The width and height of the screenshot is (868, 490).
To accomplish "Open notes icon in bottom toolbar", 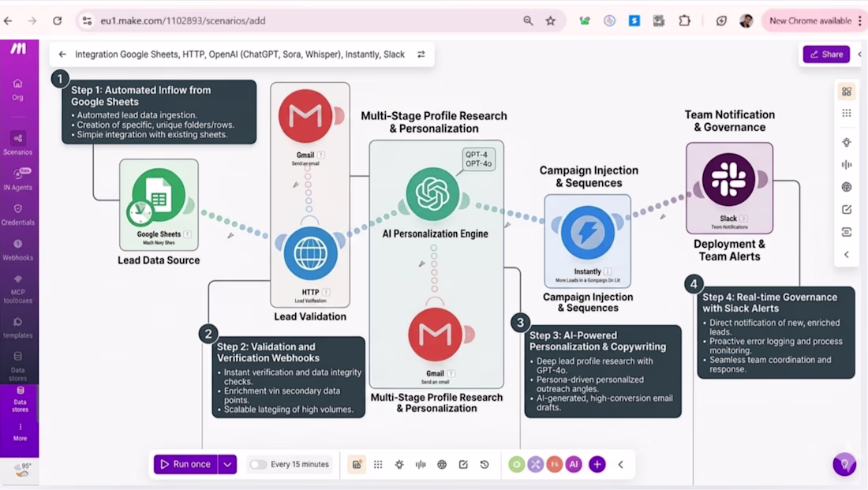I will (x=463, y=465).
